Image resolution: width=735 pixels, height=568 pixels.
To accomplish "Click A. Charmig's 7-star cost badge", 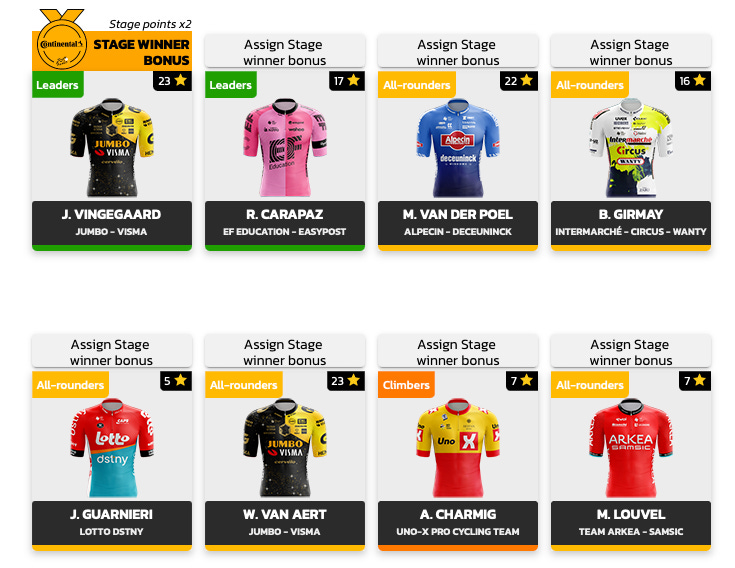I will (522, 381).
